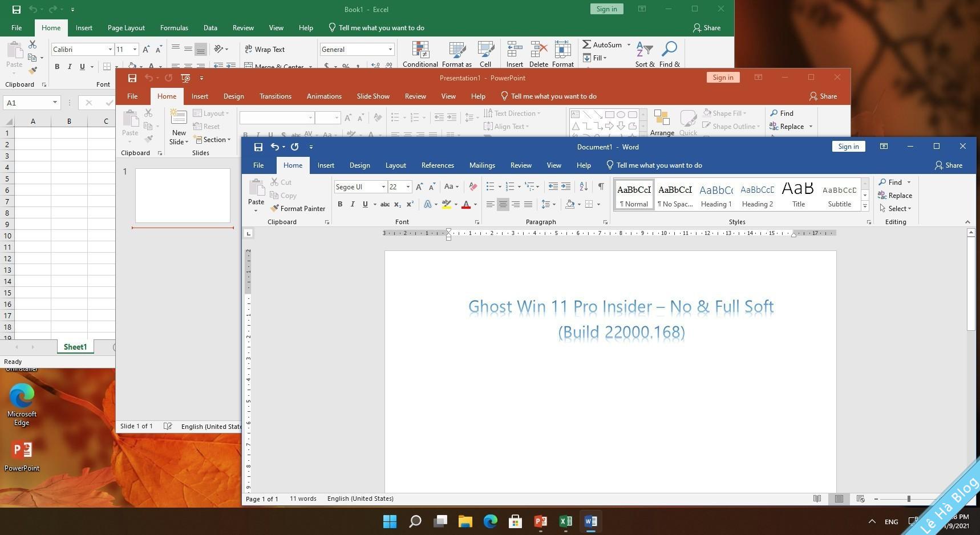Click Word Paste clipboard icon

[256, 187]
